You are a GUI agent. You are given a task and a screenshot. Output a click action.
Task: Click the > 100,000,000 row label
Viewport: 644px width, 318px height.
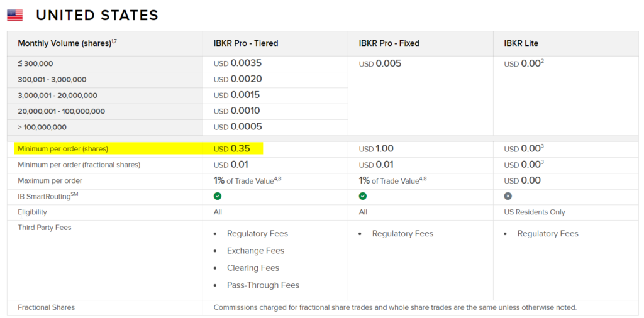click(x=42, y=127)
